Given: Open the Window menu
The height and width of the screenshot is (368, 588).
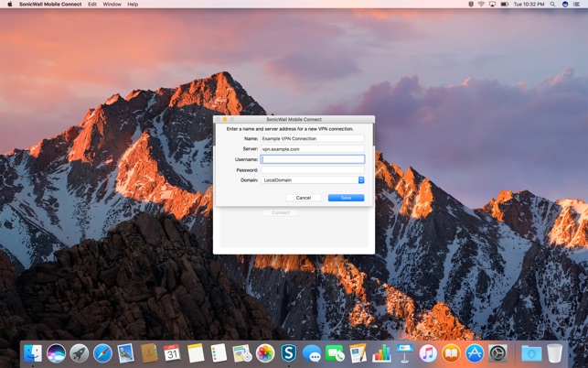Looking at the screenshot, I should 112,5.
